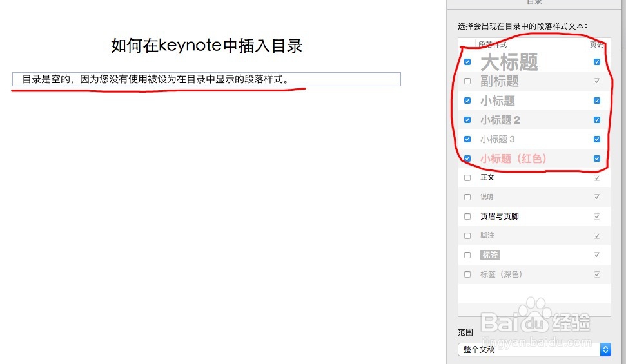Select the 脚注 style label
626x364 pixels.
487,236
